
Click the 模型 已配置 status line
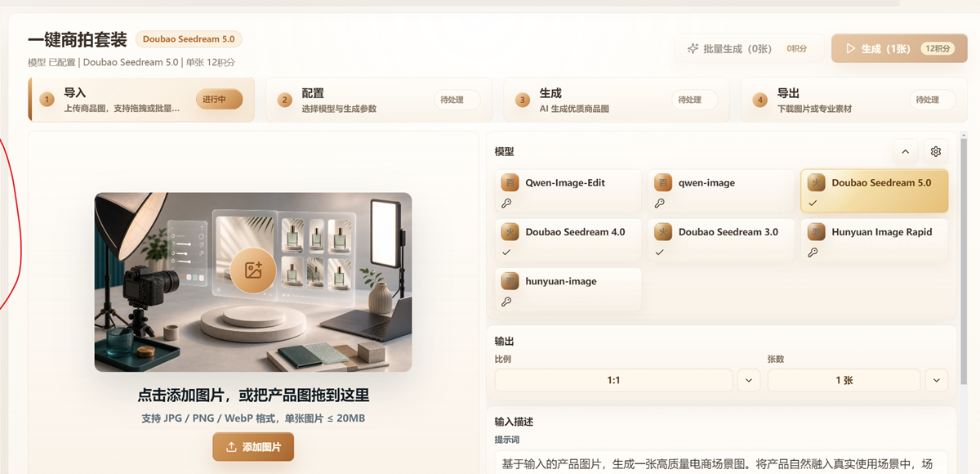pos(131,62)
